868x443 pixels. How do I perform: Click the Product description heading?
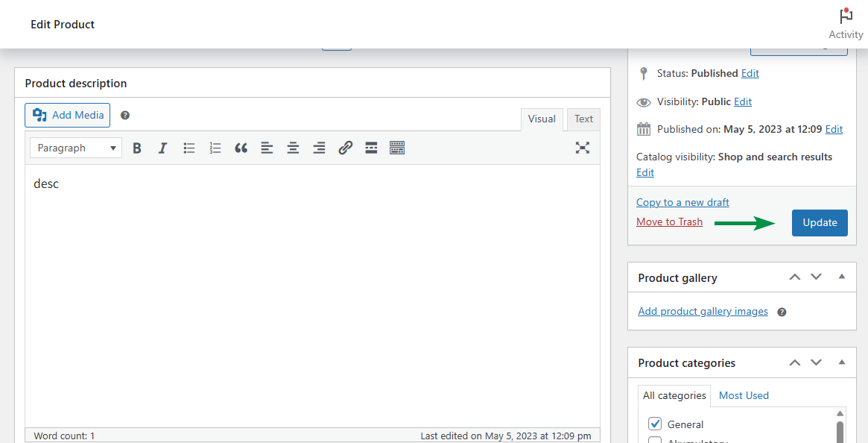[x=76, y=84]
